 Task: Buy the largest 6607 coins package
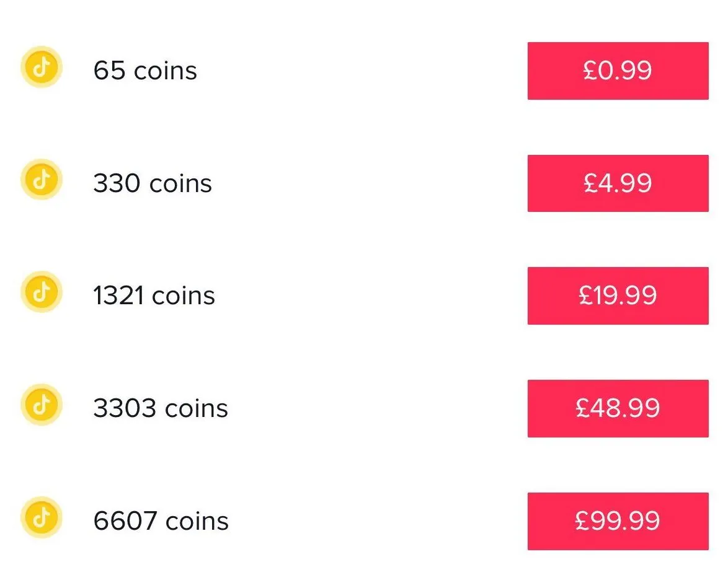point(618,521)
